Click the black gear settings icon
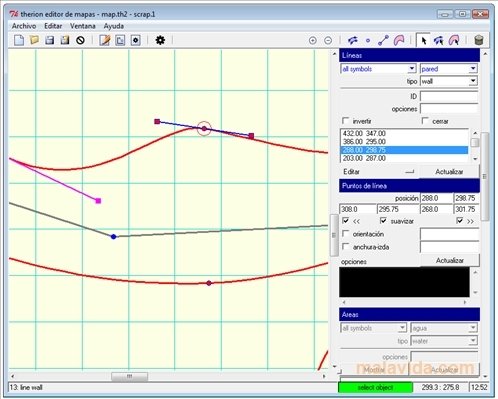The height and width of the screenshot is (399, 498). (x=160, y=40)
